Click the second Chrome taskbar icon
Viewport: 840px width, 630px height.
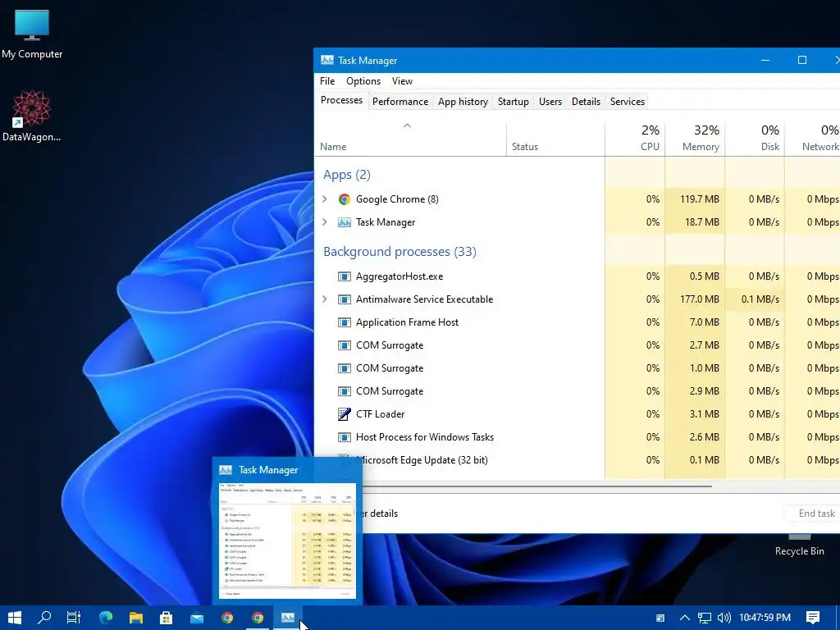click(x=258, y=618)
